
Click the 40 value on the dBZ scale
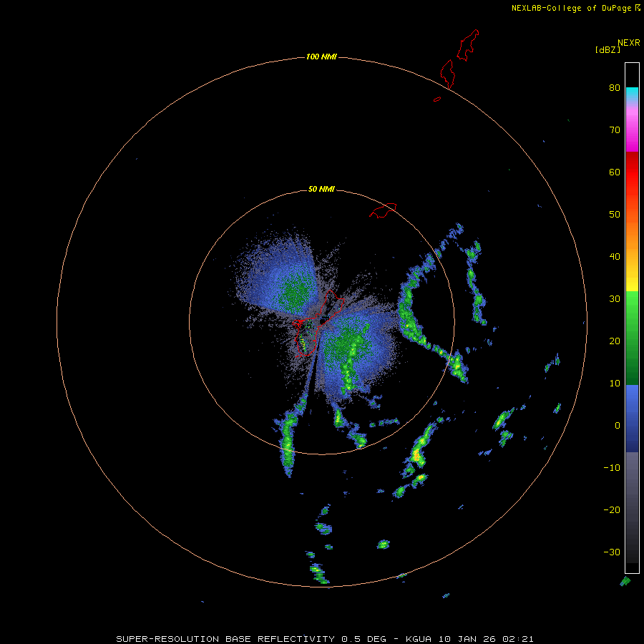click(615, 257)
